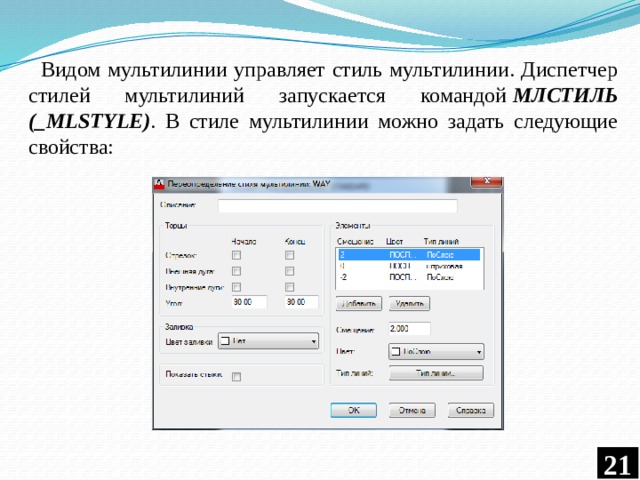Open help via the Справка button
640x480 pixels.
point(471,411)
